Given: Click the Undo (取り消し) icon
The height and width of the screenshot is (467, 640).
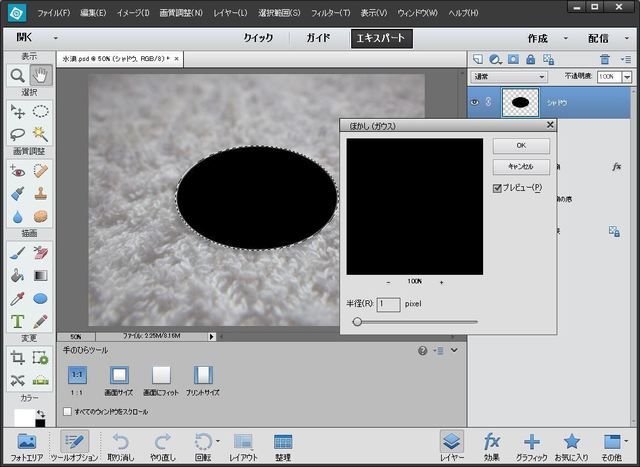Looking at the screenshot, I should pyautogui.click(x=121, y=444).
